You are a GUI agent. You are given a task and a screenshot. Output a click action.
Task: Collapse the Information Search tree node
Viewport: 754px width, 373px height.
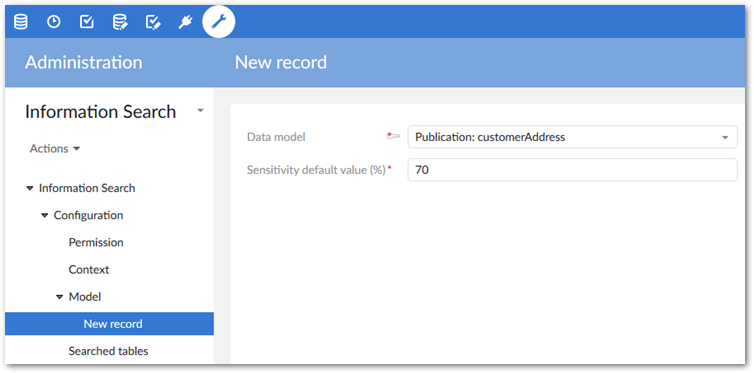pos(30,188)
